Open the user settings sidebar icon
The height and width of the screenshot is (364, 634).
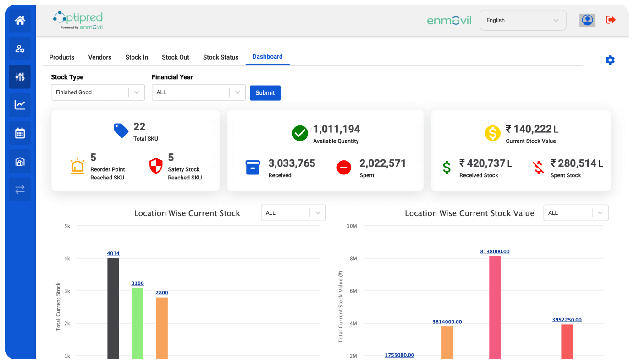20,49
